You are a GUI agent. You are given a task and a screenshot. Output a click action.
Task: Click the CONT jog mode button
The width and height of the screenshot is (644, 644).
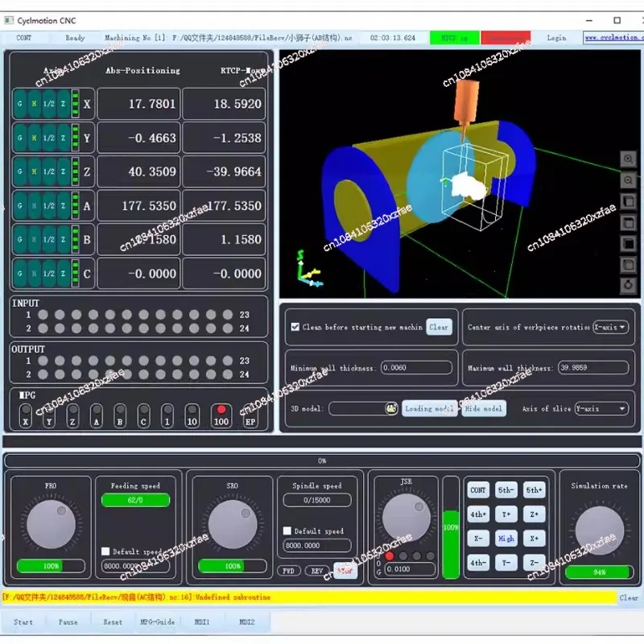478,490
